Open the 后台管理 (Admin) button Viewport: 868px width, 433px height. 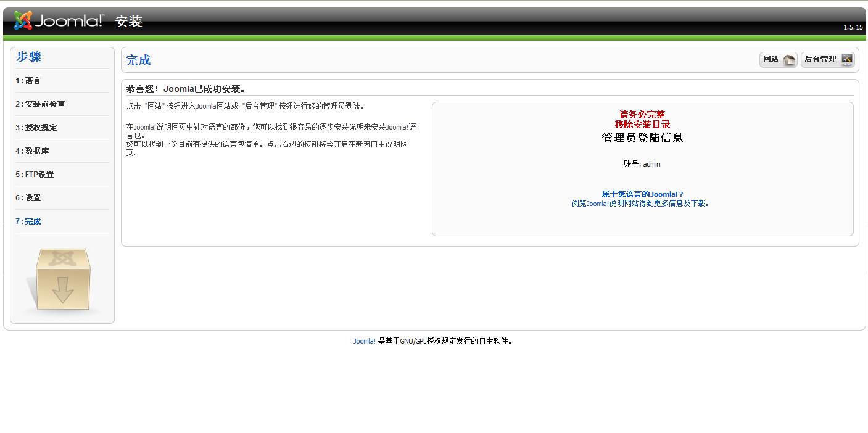click(828, 60)
